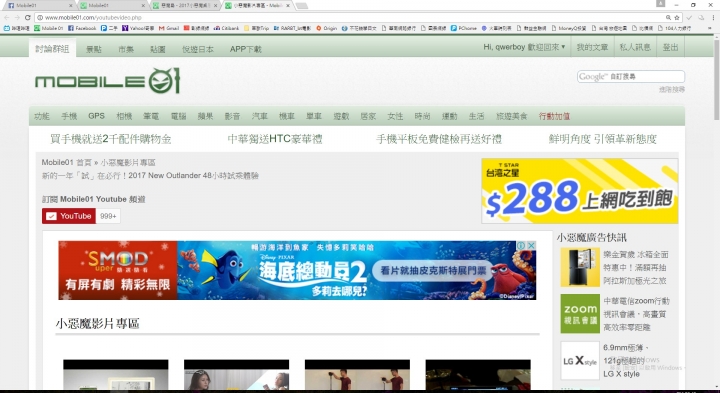This screenshot has width=720, height=393.
Task: Subscribe with the red YouTube button
Action: pyautogui.click(x=69, y=216)
